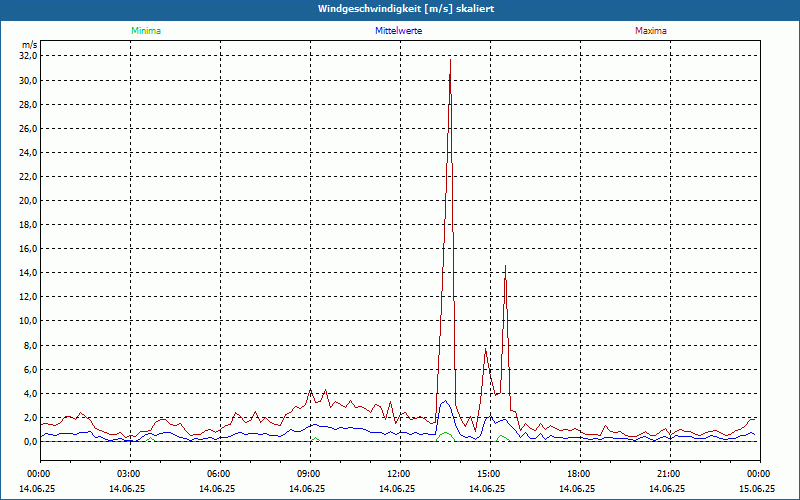This screenshot has height=500, width=800.
Task: Click the 32,0 y-axis value
Action: click(x=28, y=56)
